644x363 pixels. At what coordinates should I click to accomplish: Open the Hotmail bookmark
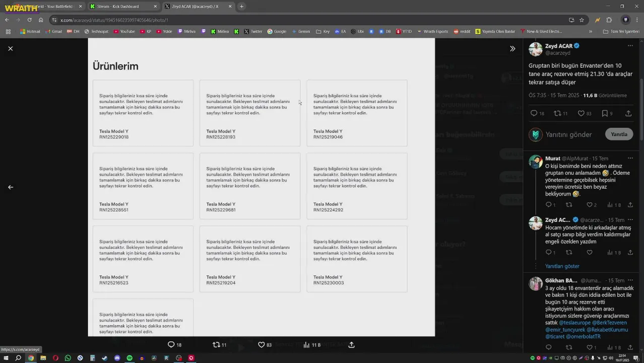30,31
